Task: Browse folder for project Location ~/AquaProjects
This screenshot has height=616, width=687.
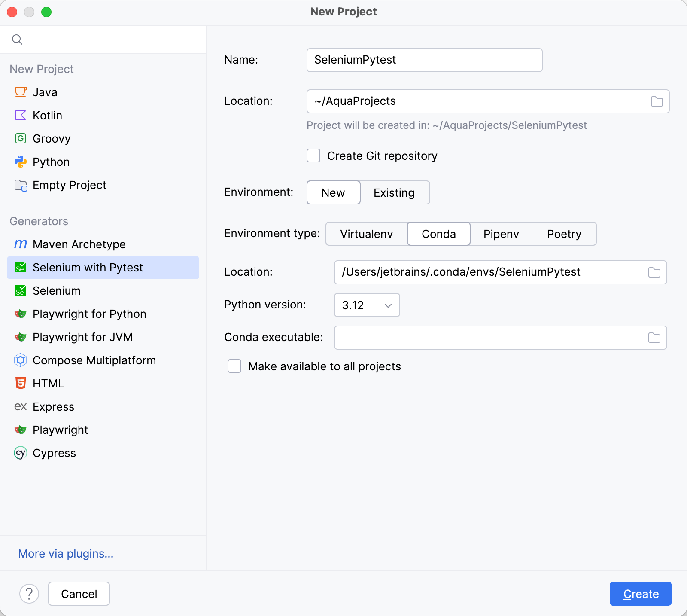Action: 657,101
